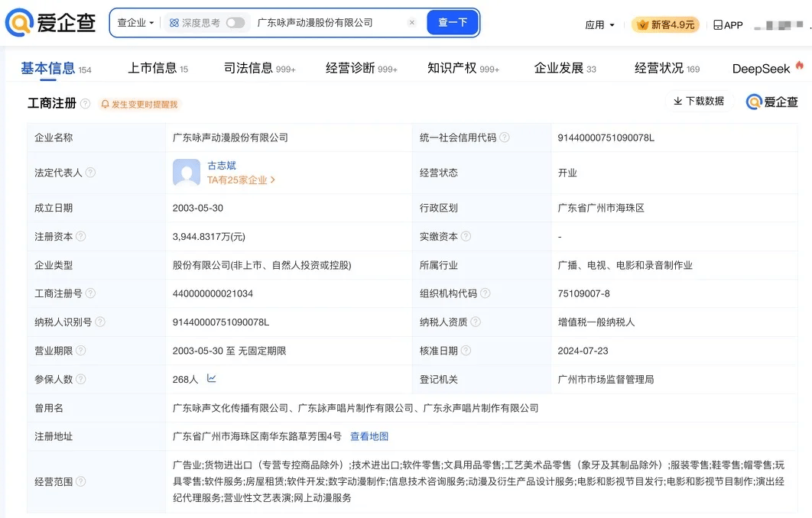Click the 爱企查 logo at top left
This screenshot has height=518, width=812.
[50, 23]
